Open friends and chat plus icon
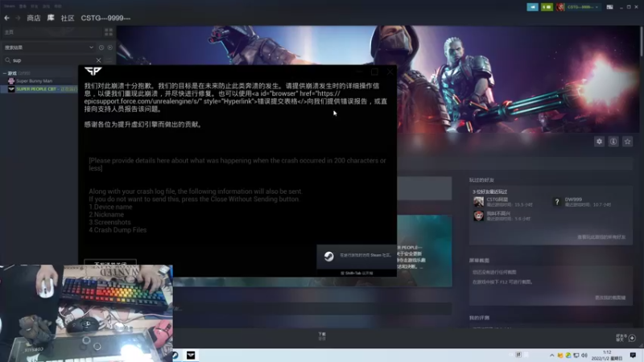644x362 pixels. (x=632, y=338)
